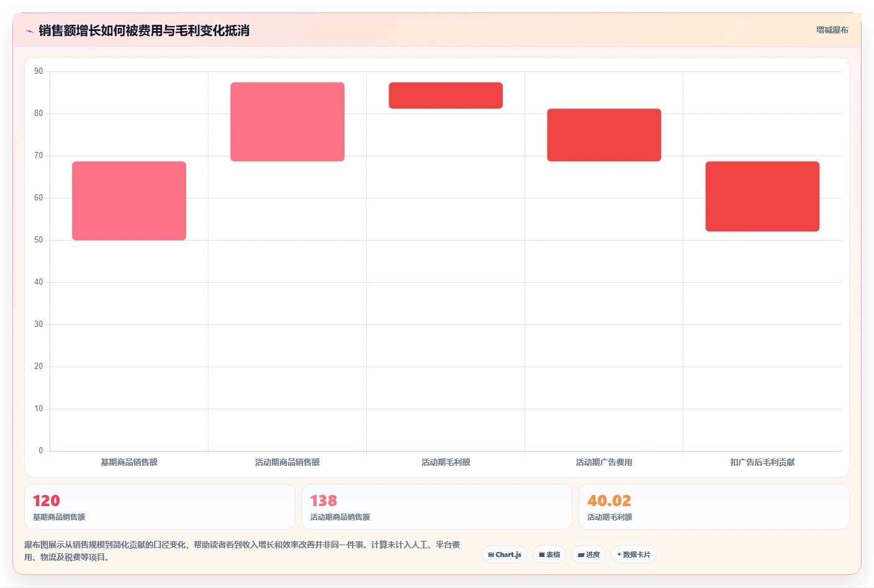Open the 40.02 活动期毛利额 data card
Screen dimensions: 874x588
tap(714, 507)
